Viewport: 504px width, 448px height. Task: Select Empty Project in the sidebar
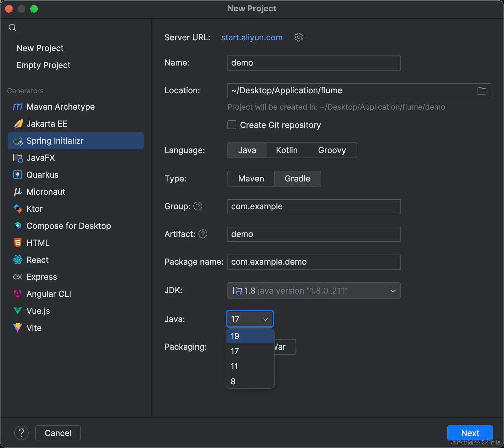coord(43,65)
